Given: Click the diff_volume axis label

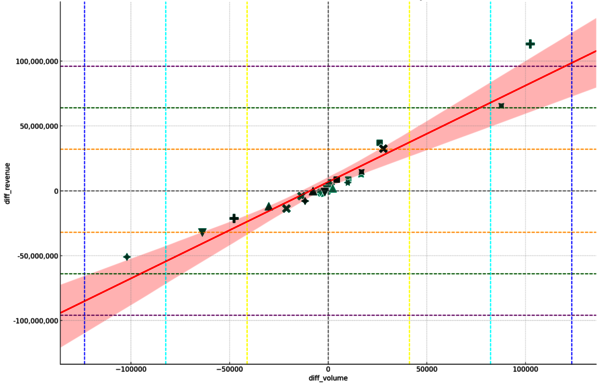Looking at the screenshot, I should [x=328, y=378].
